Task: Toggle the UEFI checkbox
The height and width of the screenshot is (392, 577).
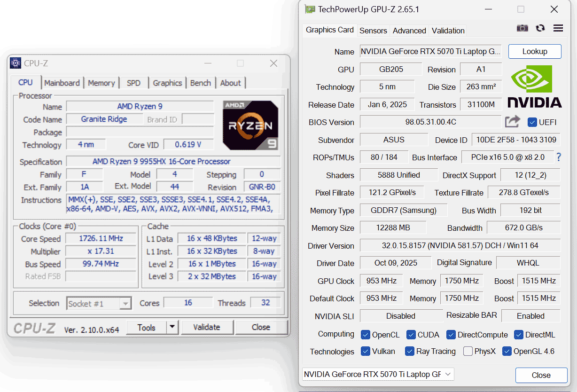Action: pos(532,122)
